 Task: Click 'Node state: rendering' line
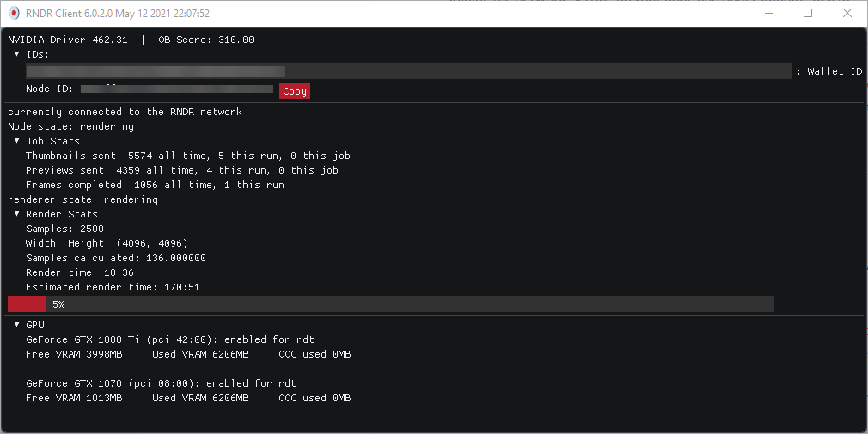coord(70,126)
